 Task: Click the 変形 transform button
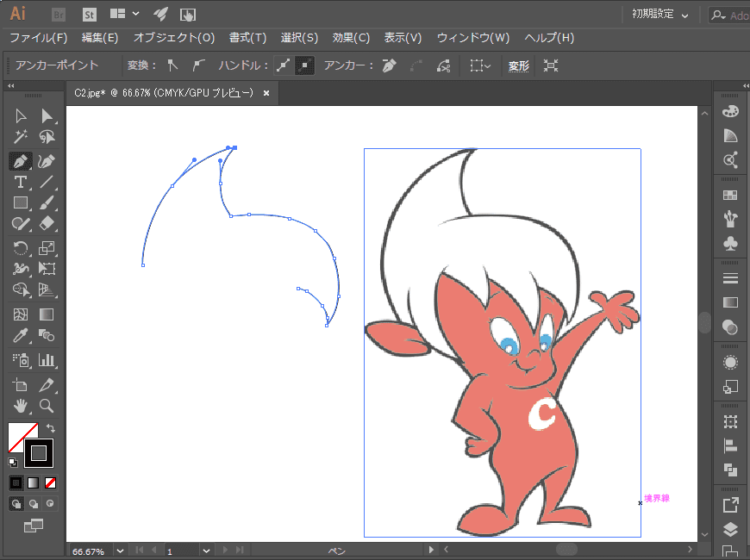(518, 65)
